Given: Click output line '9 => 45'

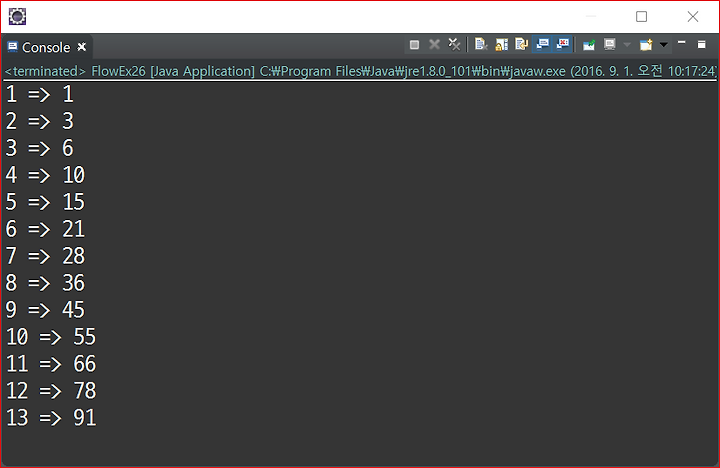Looking at the screenshot, I should point(45,310).
